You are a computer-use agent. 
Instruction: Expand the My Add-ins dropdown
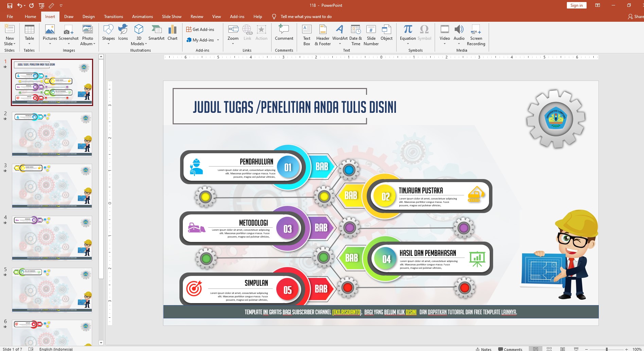(218, 40)
